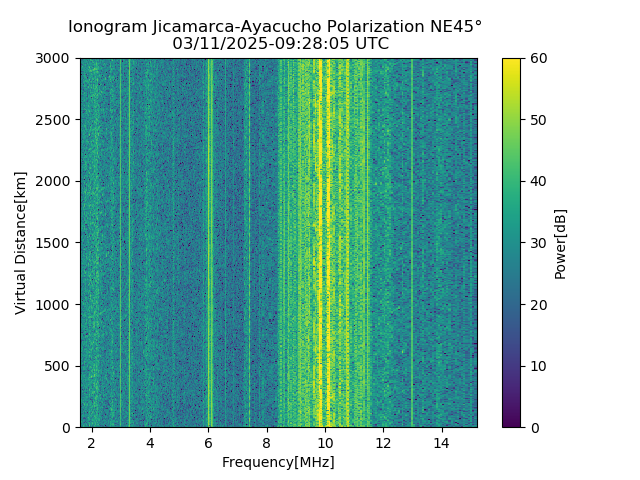Click the yellow top of the colorbar
The image size is (640, 480).
(x=511, y=65)
